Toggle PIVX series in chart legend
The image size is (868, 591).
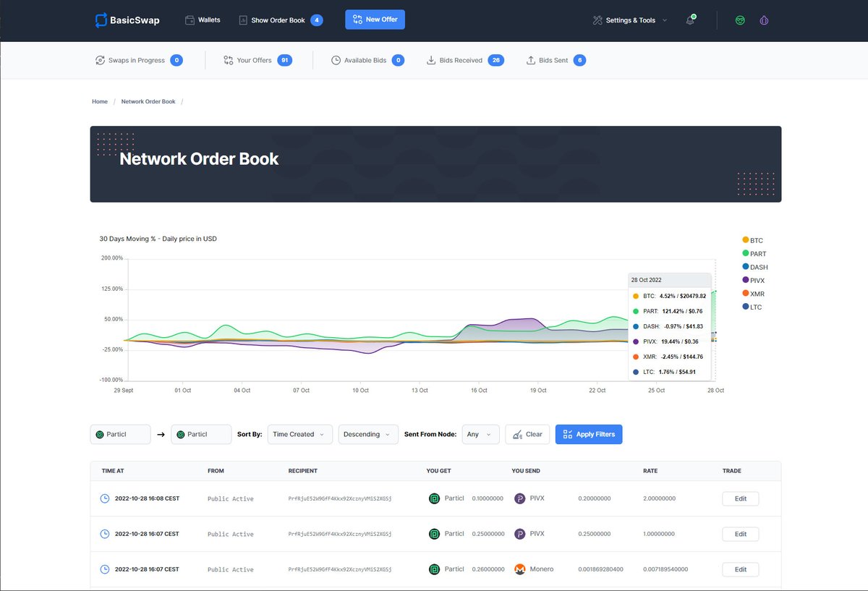point(754,280)
